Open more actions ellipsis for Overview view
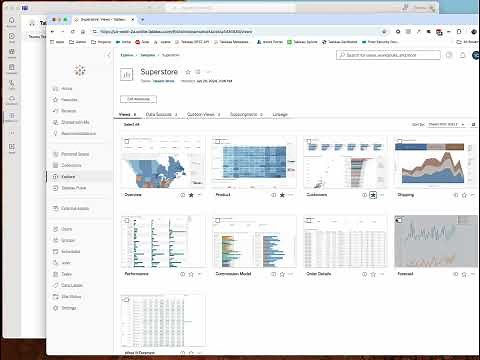The width and height of the screenshot is (480, 360). tap(200, 195)
